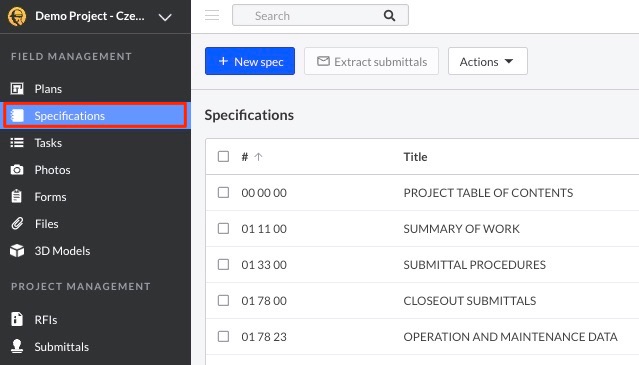Screen dimensions: 639x365
Task: Focus the Search input field
Action: (320, 15)
